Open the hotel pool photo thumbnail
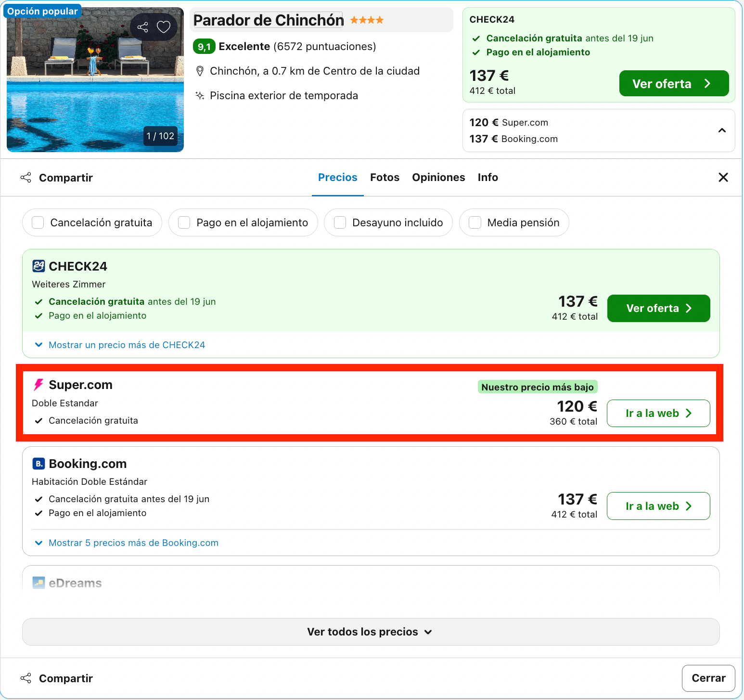 pyautogui.click(x=95, y=79)
